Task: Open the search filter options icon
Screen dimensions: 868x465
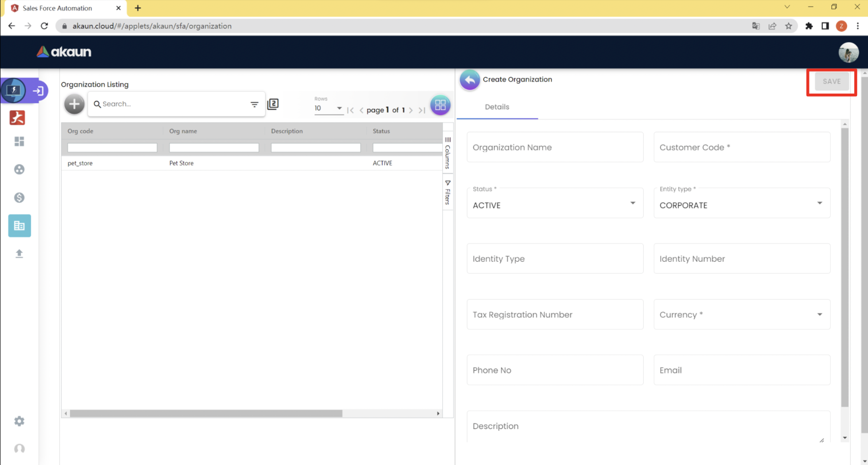Action: pos(254,104)
